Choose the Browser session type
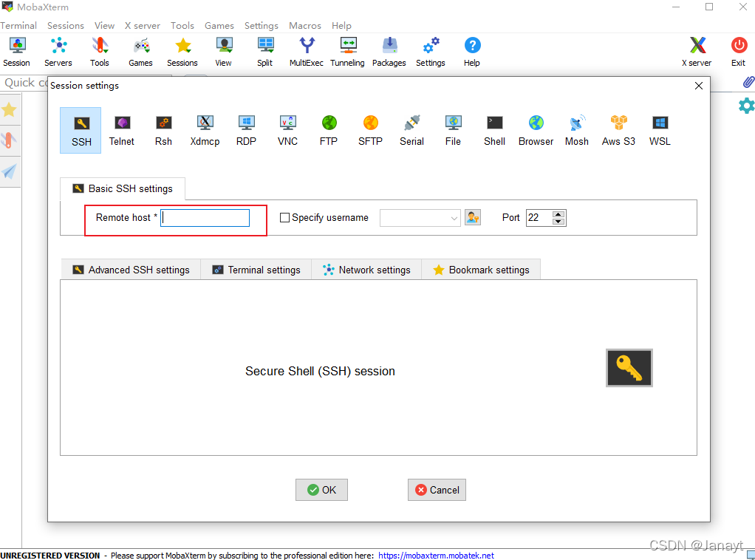Viewport: 755px width, 560px height. (x=536, y=131)
